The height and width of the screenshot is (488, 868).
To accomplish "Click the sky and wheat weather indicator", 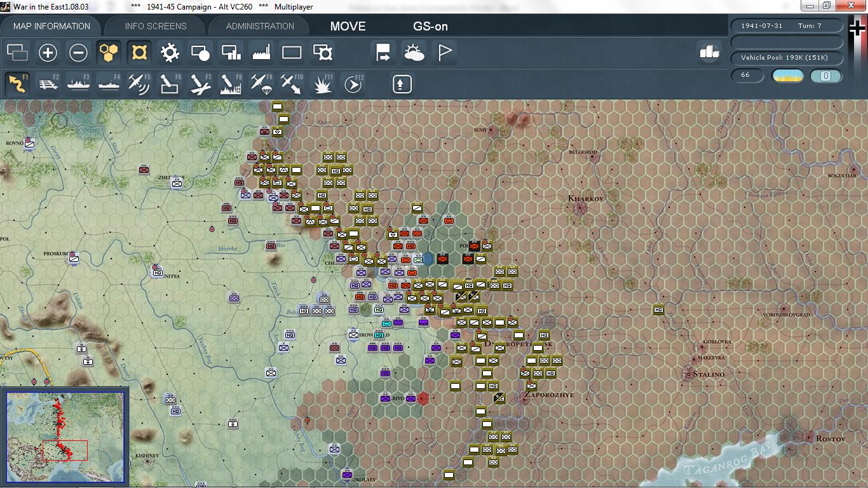I will 787,76.
